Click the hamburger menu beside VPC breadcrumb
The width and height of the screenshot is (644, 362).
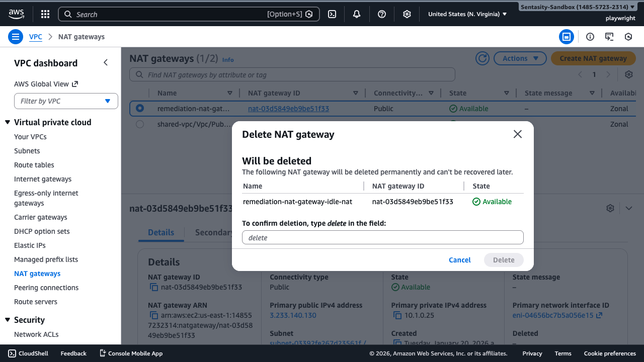point(16,36)
